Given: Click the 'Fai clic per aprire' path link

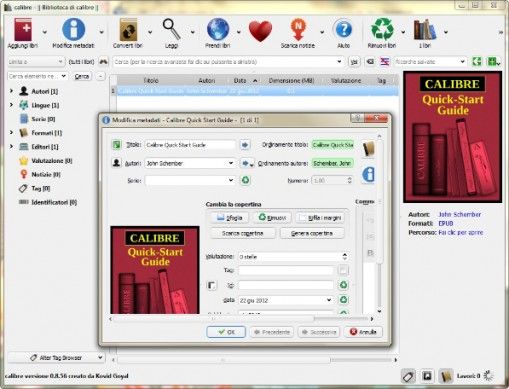Looking at the screenshot, I should (x=460, y=232).
